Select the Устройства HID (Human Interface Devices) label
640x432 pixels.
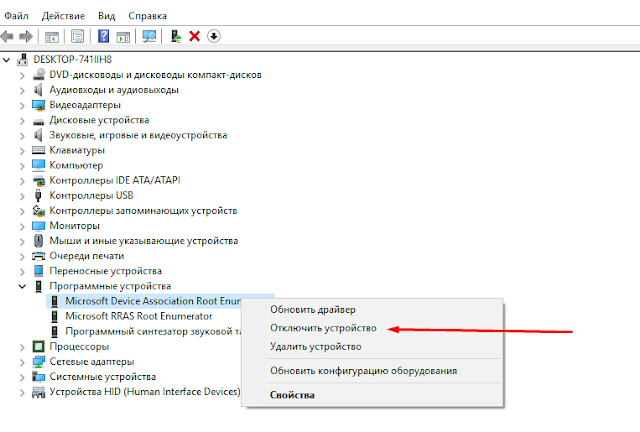tap(145, 392)
